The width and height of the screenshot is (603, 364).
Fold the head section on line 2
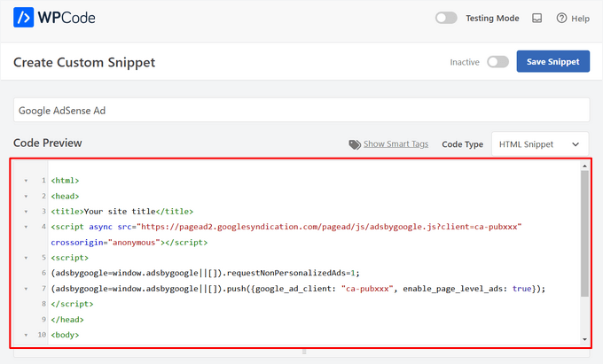[25, 196]
